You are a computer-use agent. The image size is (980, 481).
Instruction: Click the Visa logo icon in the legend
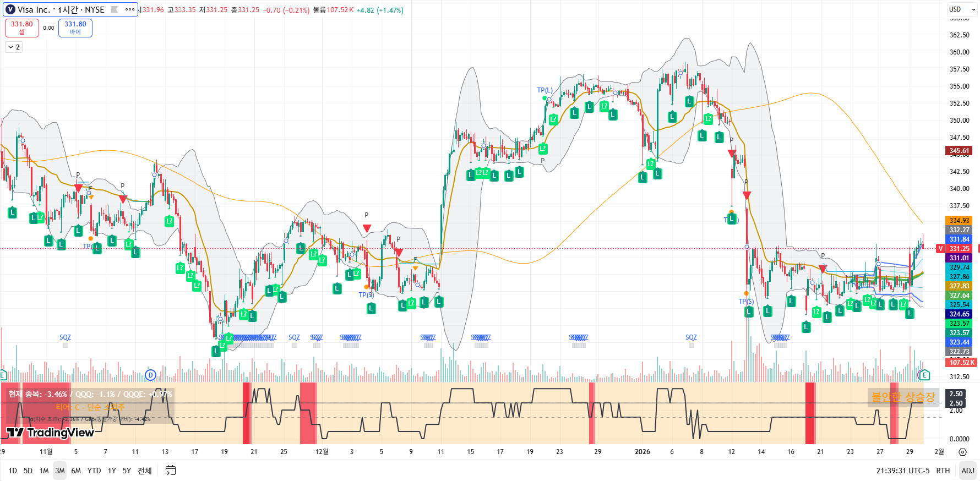(x=10, y=10)
